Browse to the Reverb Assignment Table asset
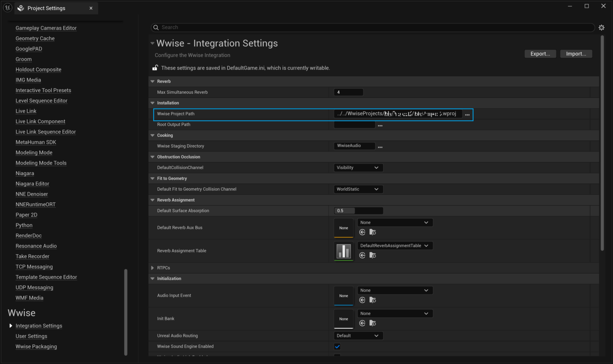Viewport: 613px width, 364px height. pos(372,255)
